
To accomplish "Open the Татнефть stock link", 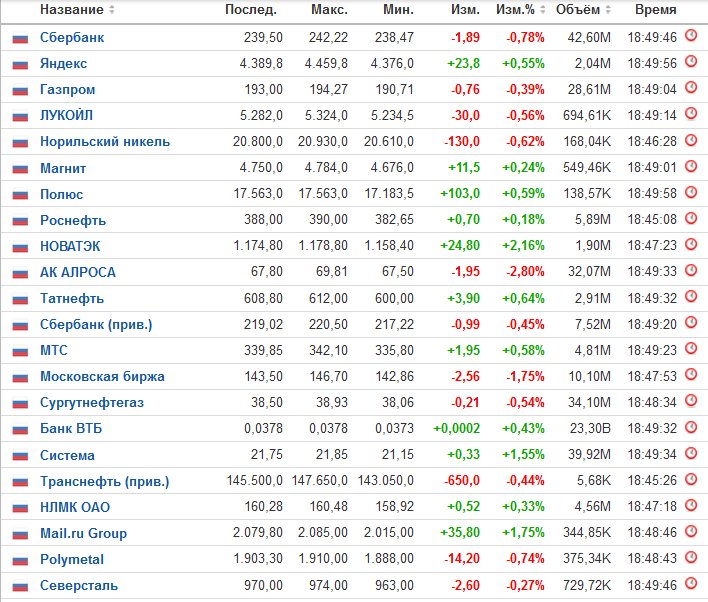I will pos(72,299).
